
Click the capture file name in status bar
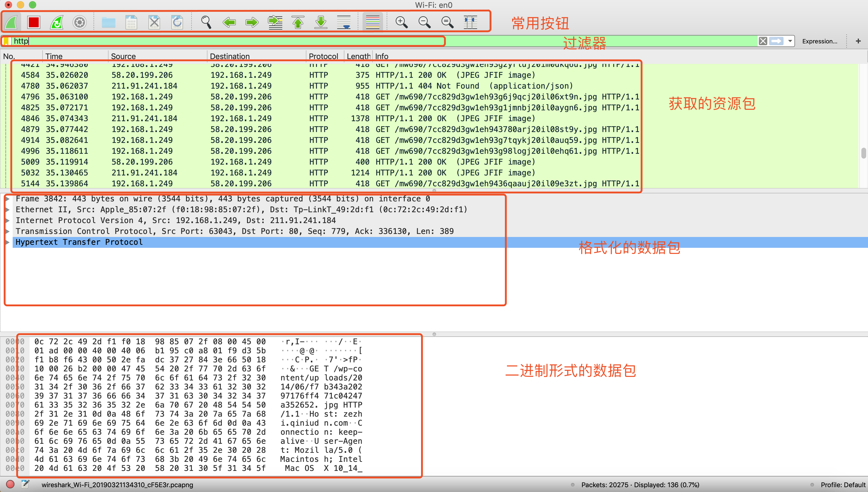coord(117,484)
